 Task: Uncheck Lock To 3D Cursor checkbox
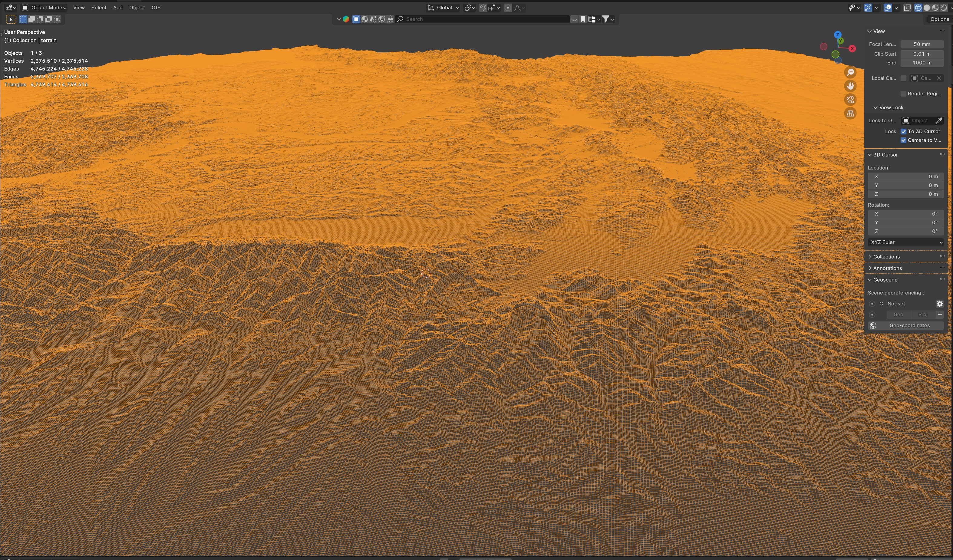903,132
